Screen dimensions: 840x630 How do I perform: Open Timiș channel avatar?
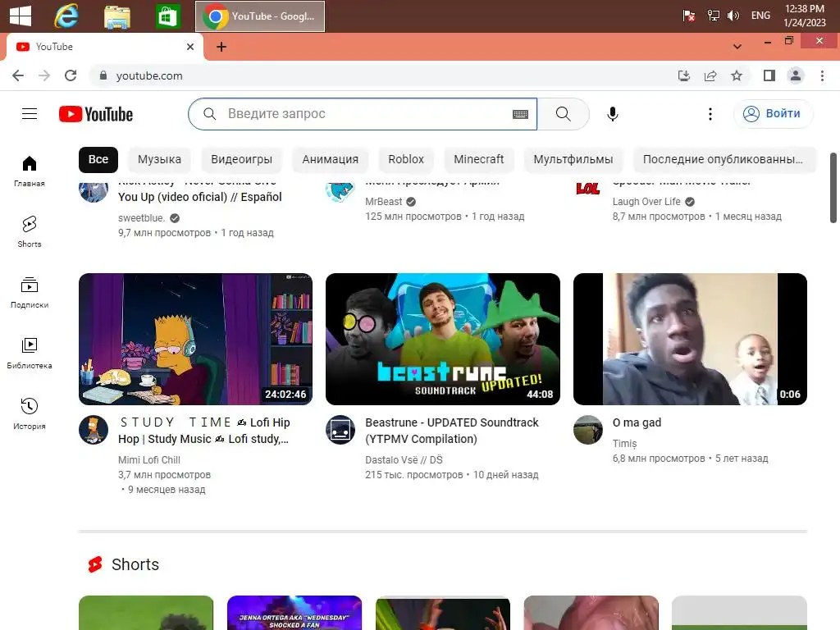click(x=587, y=430)
